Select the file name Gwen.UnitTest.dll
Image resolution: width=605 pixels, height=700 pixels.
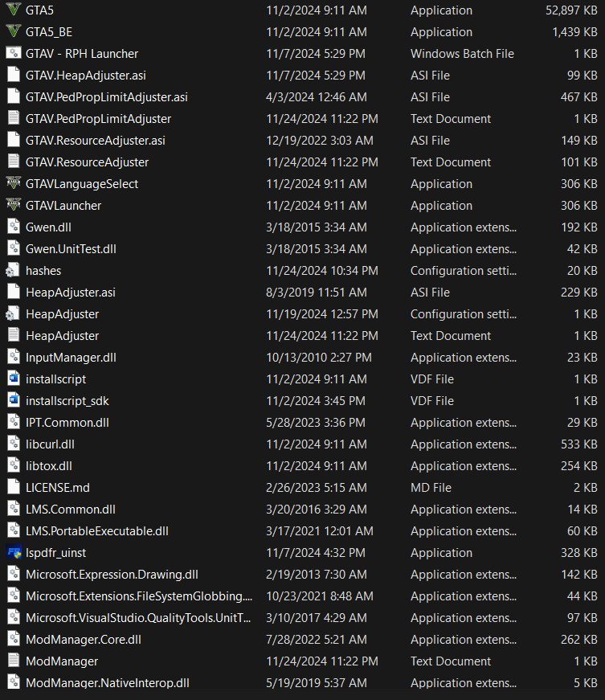71,249
